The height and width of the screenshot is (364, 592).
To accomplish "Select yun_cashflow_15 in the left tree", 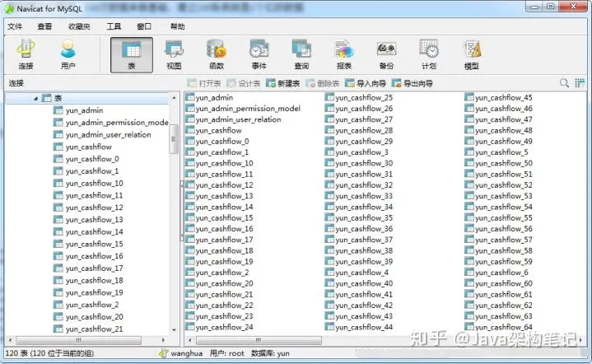I will 95,245.
